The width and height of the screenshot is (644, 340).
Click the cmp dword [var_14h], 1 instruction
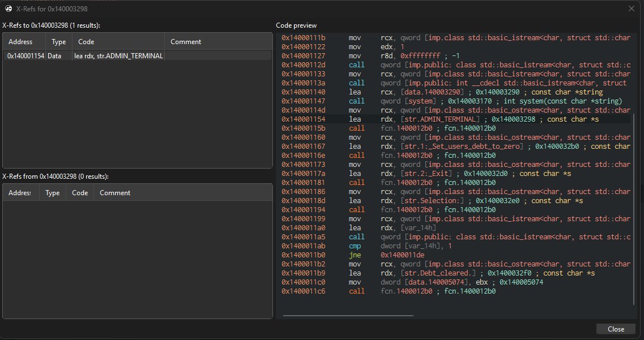point(396,246)
